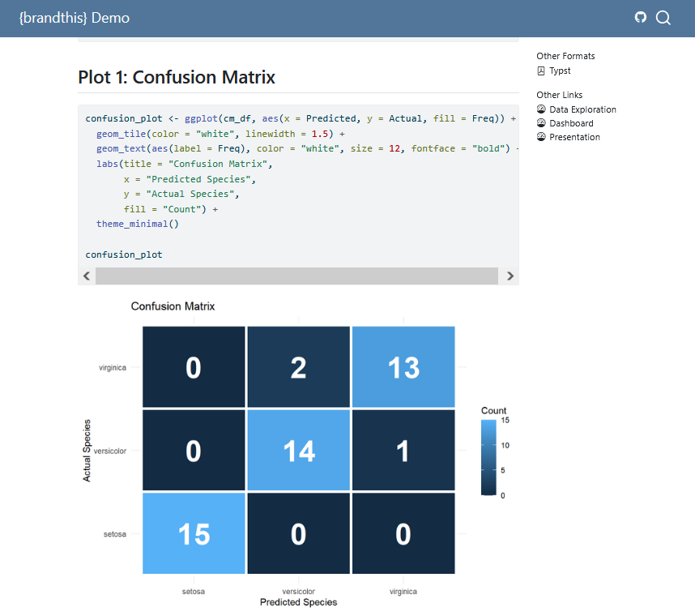Click the Typst document file icon
Screen dimensions: 695x616
coord(541,71)
